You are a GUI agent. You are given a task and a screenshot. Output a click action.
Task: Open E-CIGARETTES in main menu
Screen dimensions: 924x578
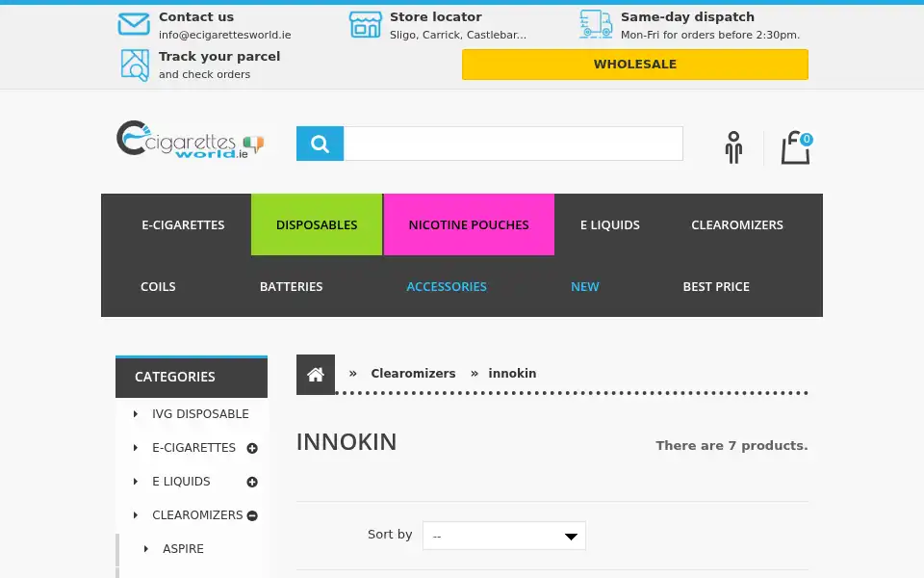[x=183, y=224]
